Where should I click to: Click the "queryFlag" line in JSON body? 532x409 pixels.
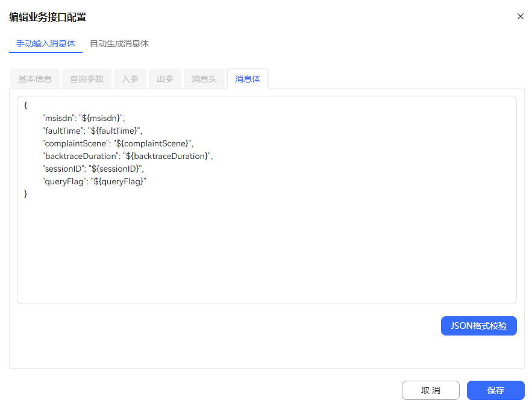pos(95,181)
